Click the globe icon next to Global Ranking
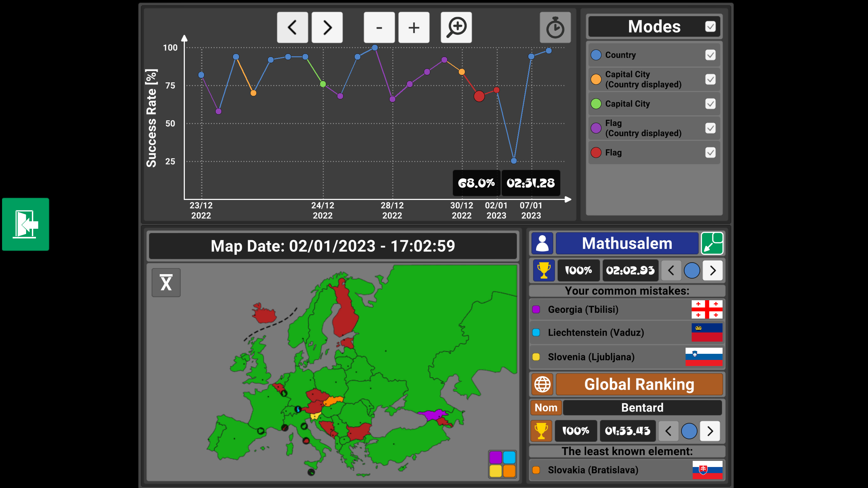This screenshot has height=488, width=868. tap(542, 384)
